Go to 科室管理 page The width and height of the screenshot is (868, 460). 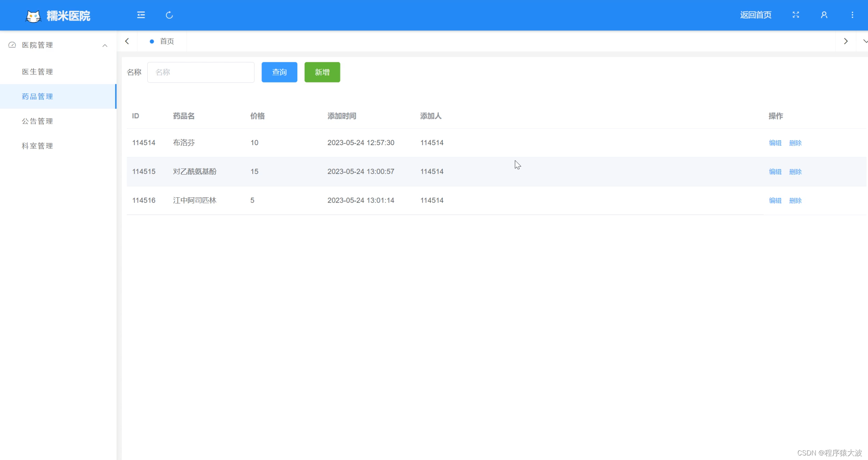click(x=37, y=146)
